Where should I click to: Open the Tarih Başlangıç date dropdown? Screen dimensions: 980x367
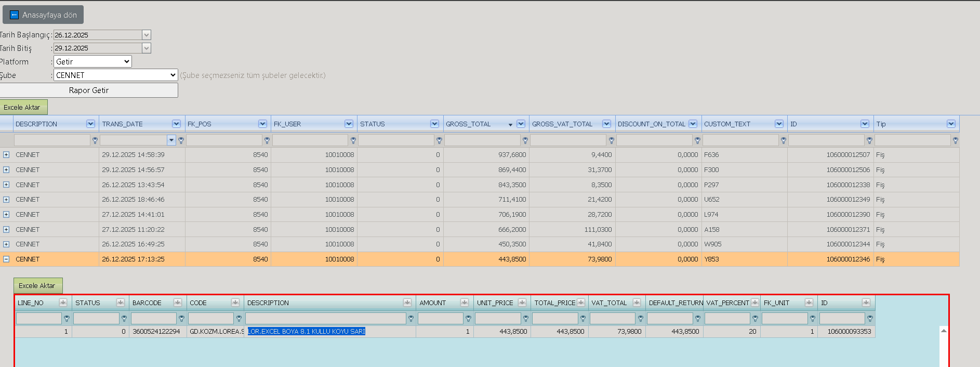[x=147, y=35]
